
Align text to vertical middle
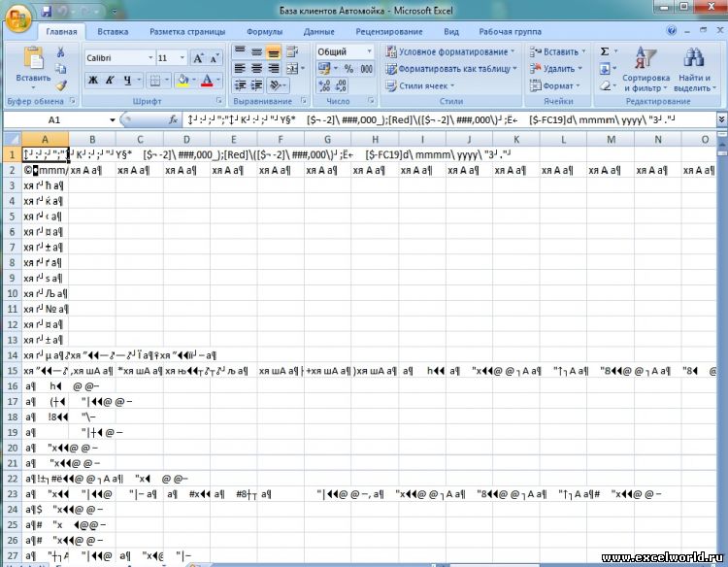pos(257,51)
